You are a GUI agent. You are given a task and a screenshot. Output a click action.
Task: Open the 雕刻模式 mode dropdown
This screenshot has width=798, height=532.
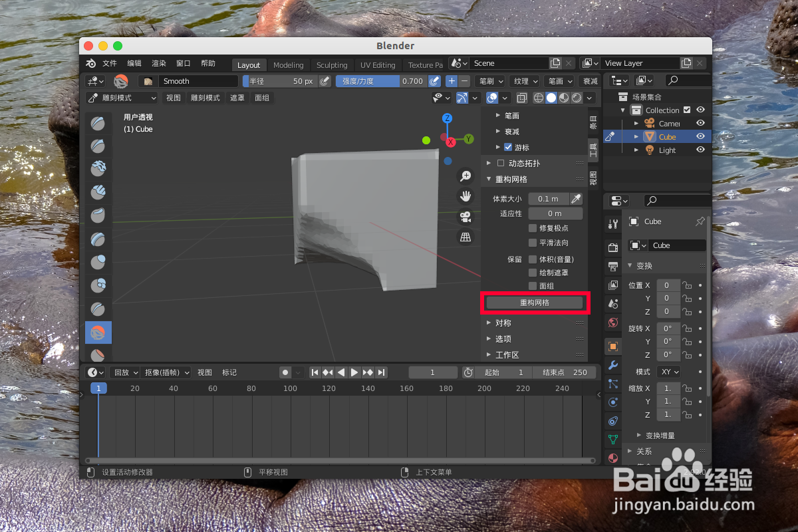point(122,98)
